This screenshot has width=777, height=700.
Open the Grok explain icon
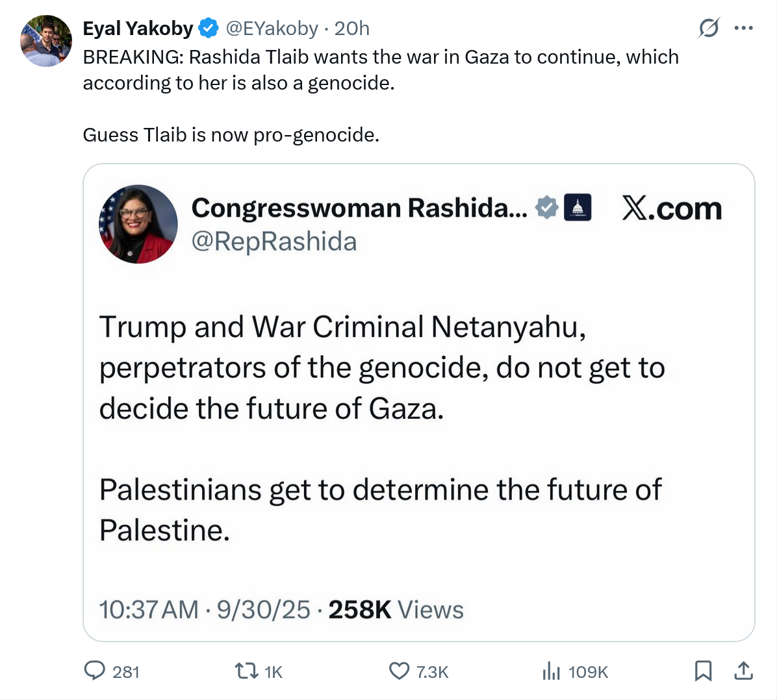point(708,29)
